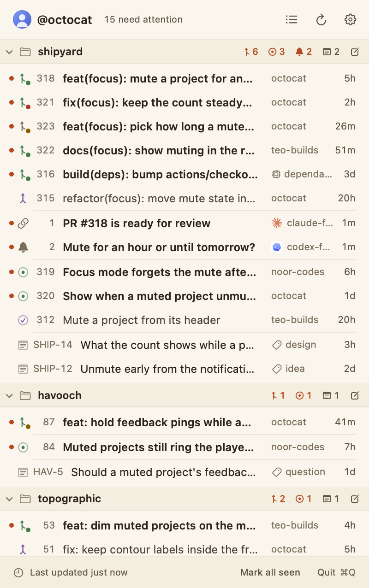Viewport: 369px width, 588px height.
Task: Click the compose icon in shipyard header
Action: pos(355,52)
